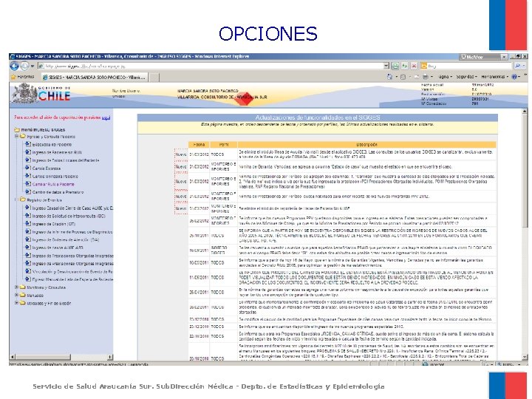Open Ingreso de Datos Locales del Paciente
Viewport: 532px width, 399px height.
[66, 160]
